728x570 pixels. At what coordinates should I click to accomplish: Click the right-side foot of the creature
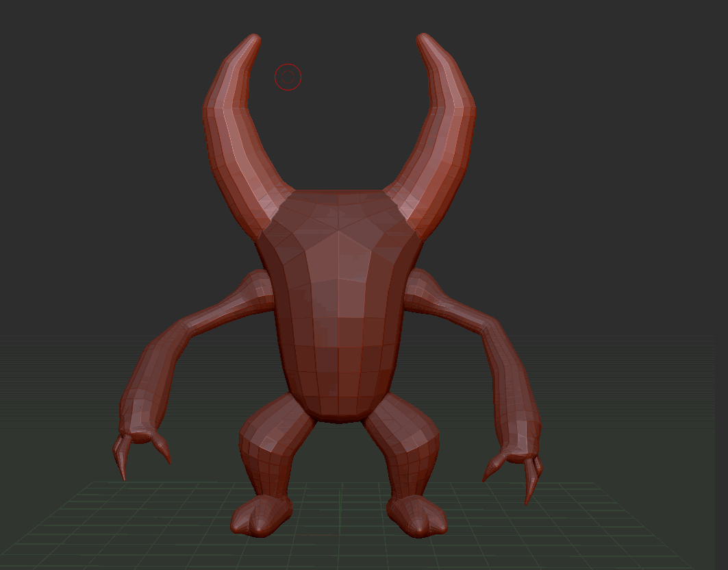tap(418, 516)
